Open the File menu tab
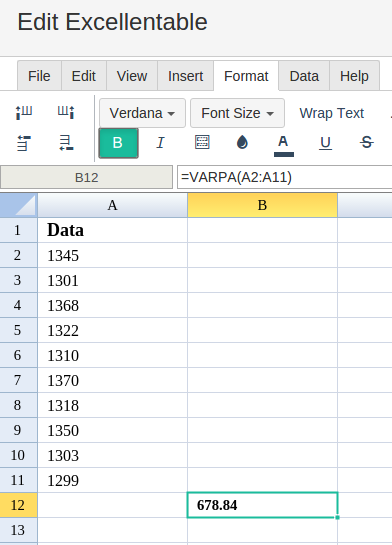This screenshot has height=545, width=392. click(39, 76)
